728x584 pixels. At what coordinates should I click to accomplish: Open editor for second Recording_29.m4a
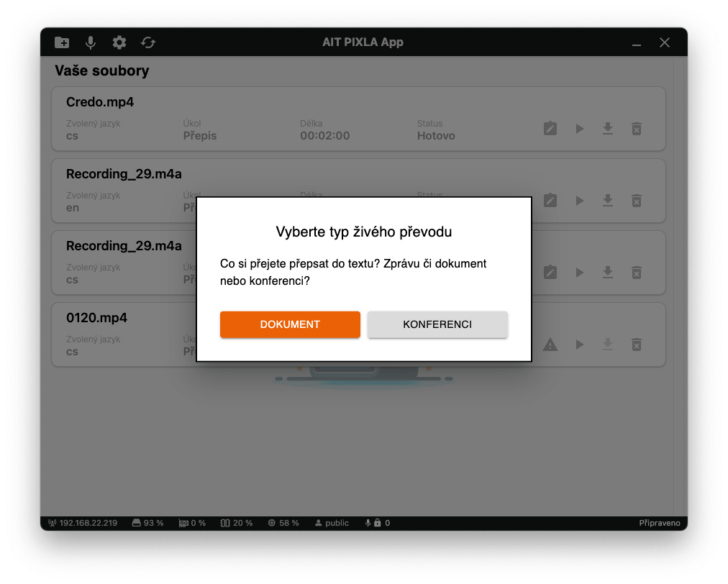pyautogui.click(x=550, y=273)
